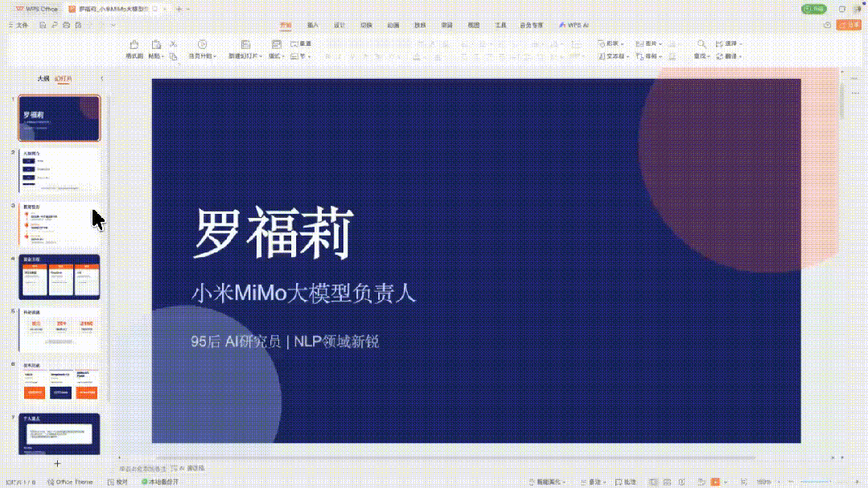Viewport: 868px width, 488px height.
Task: Click the 新建幻灯片 (New Slide) icon
Action: point(245,44)
